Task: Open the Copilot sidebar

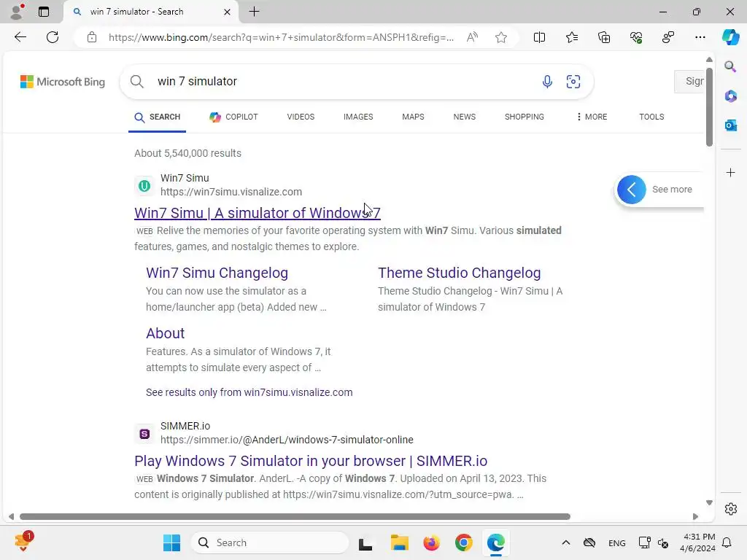Action: coord(730,37)
